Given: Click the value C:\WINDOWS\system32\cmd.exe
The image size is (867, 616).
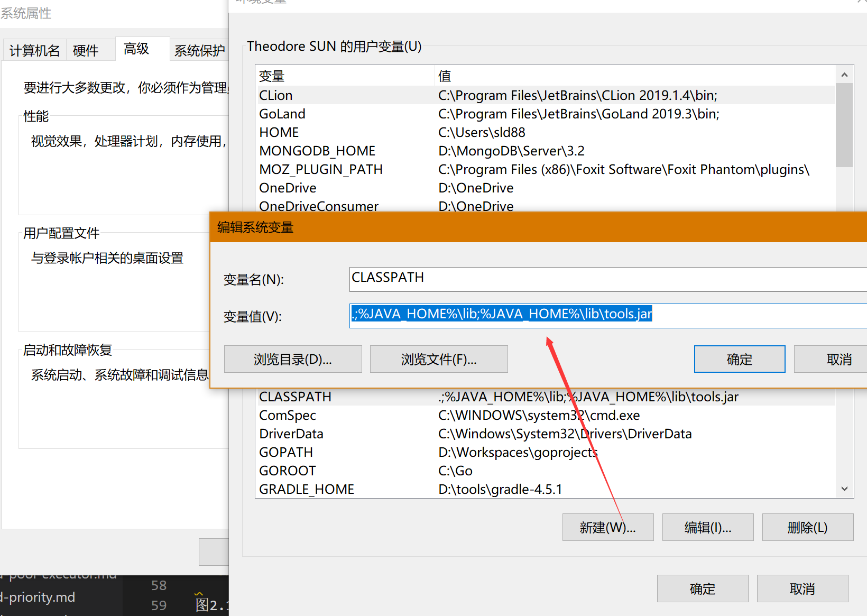Looking at the screenshot, I should tap(539, 415).
